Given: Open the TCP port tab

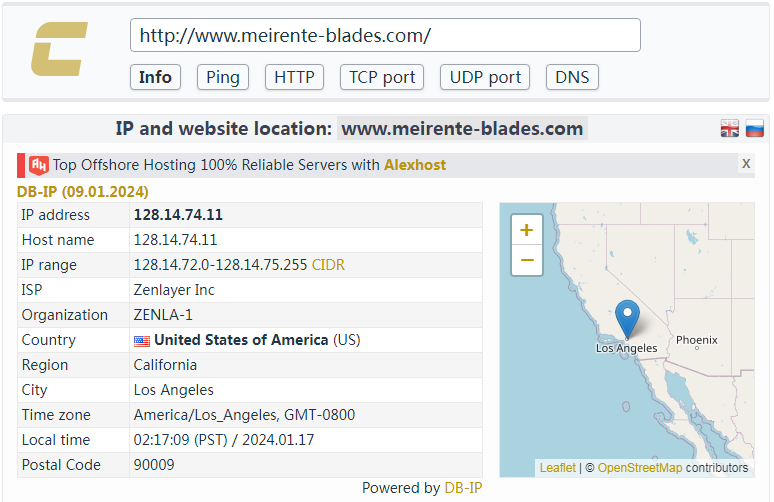Looking at the screenshot, I should coord(382,77).
